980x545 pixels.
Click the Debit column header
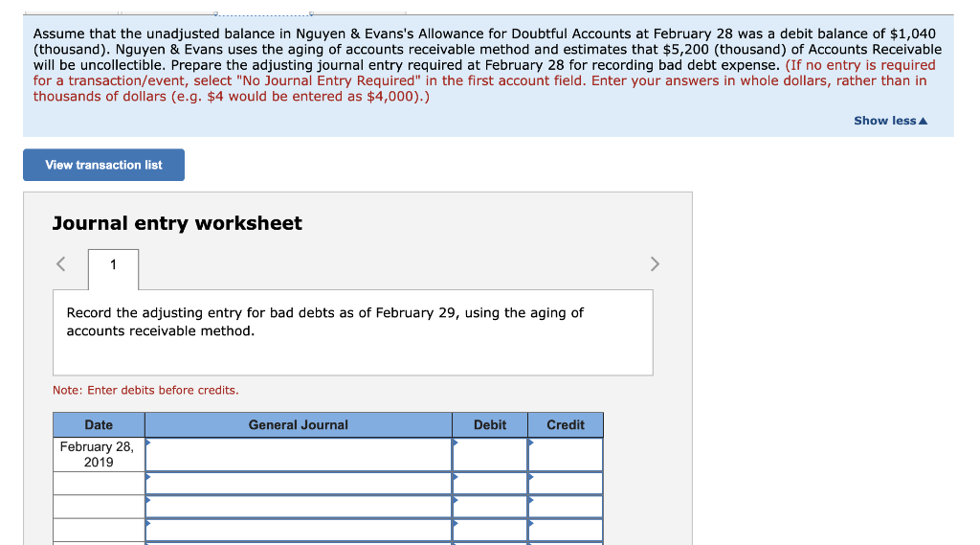click(x=490, y=425)
